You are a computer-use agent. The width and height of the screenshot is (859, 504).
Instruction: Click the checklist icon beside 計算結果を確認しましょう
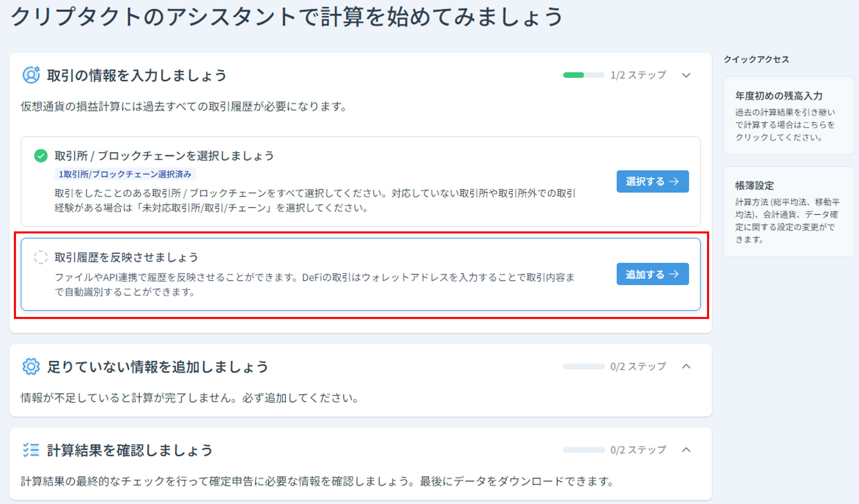pyautogui.click(x=31, y=450)
